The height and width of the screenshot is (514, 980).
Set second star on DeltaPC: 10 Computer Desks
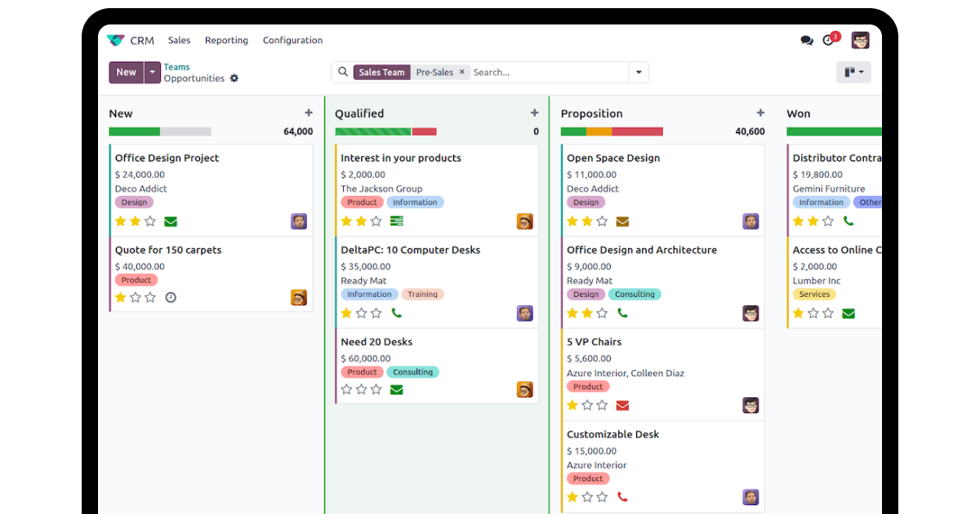[362, 312]
